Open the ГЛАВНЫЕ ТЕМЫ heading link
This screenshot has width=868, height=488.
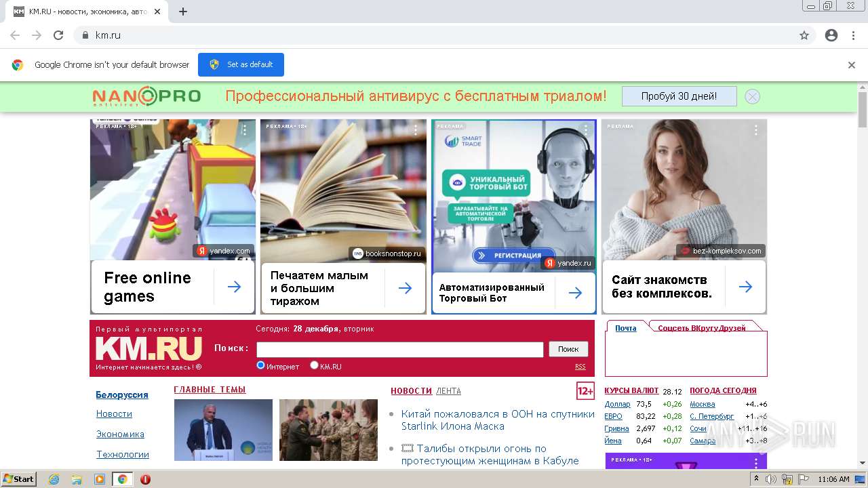pyautogui.click(x=210, y=390)
